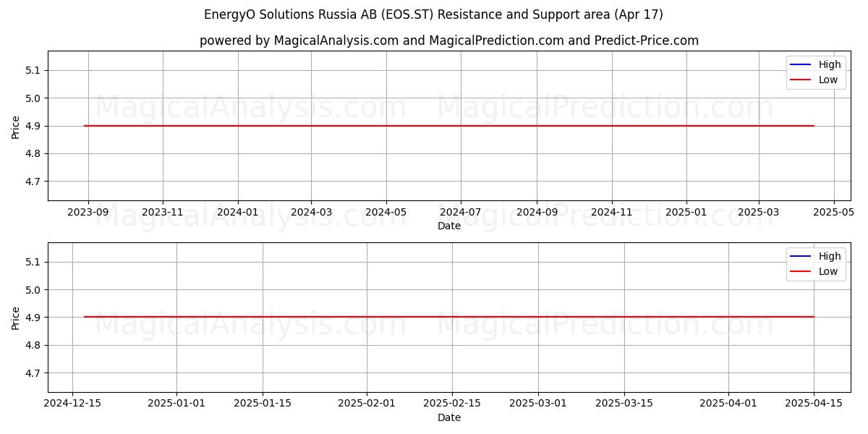The height and width of the screenshot is (434, 868).
Task: Click the '2025-03-15' tick label
Action: pyautogui.click(x=624, y=404)
